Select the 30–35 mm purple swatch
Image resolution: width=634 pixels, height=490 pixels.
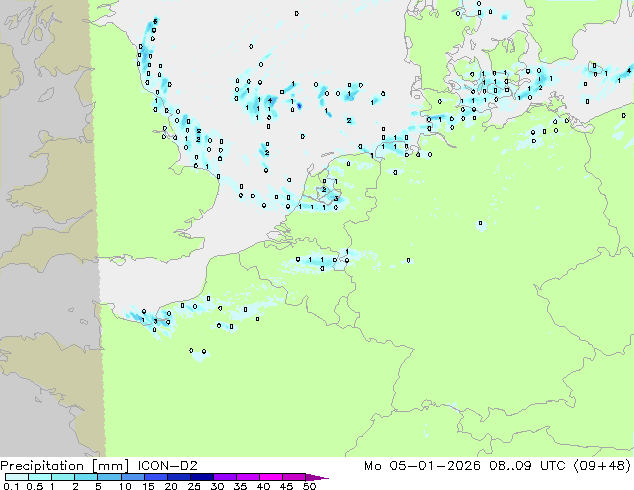click(225, 477)
